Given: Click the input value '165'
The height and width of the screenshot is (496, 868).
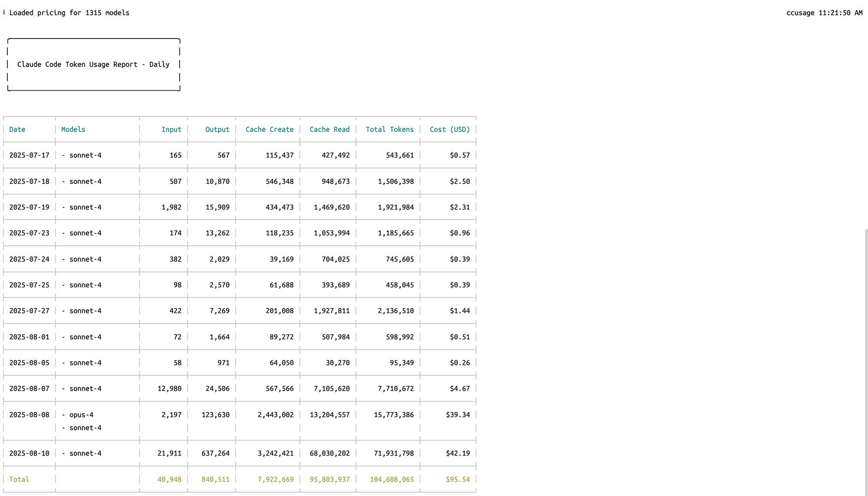Looking at the screenshot, I should (x=175, y=155).
